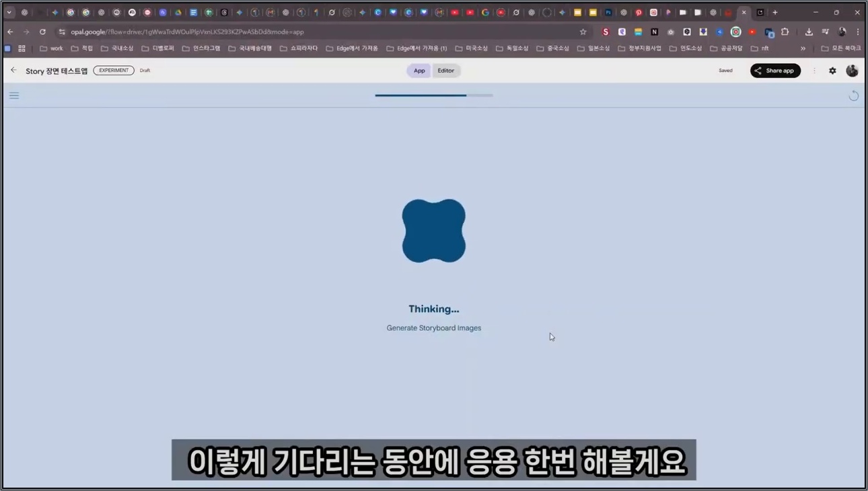The image size is (868, 491).
Task: Click the Notion extension icon
Action: [654, 32]
